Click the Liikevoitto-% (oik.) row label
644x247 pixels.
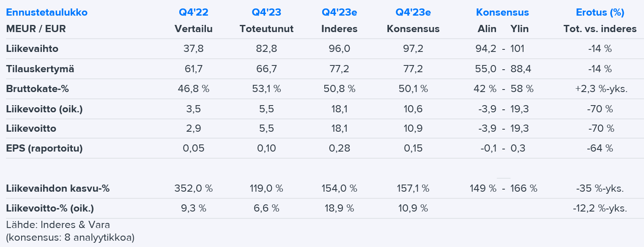(x=50, y=208)
